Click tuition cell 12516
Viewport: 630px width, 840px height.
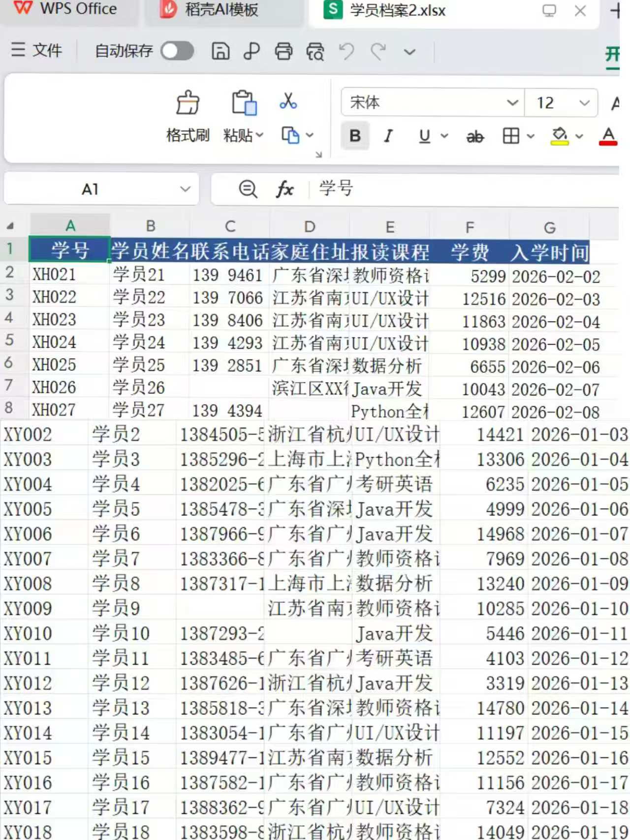coord(469,298)
